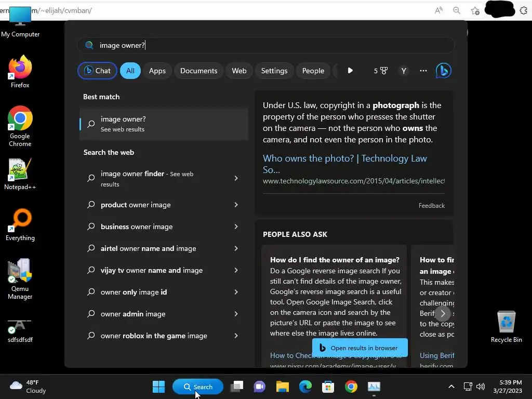Select the Settings filter tab
This screenshot has height=399, width=532.
click(x=274, y=71)
